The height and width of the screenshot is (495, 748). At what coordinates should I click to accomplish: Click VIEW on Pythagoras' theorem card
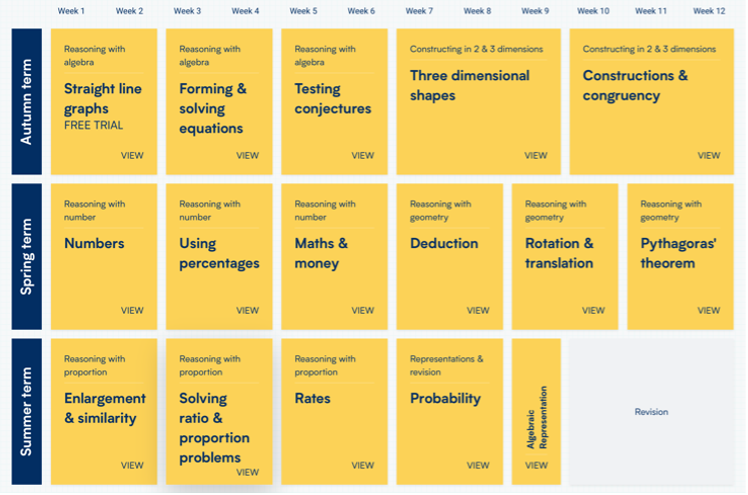[708, 310]
